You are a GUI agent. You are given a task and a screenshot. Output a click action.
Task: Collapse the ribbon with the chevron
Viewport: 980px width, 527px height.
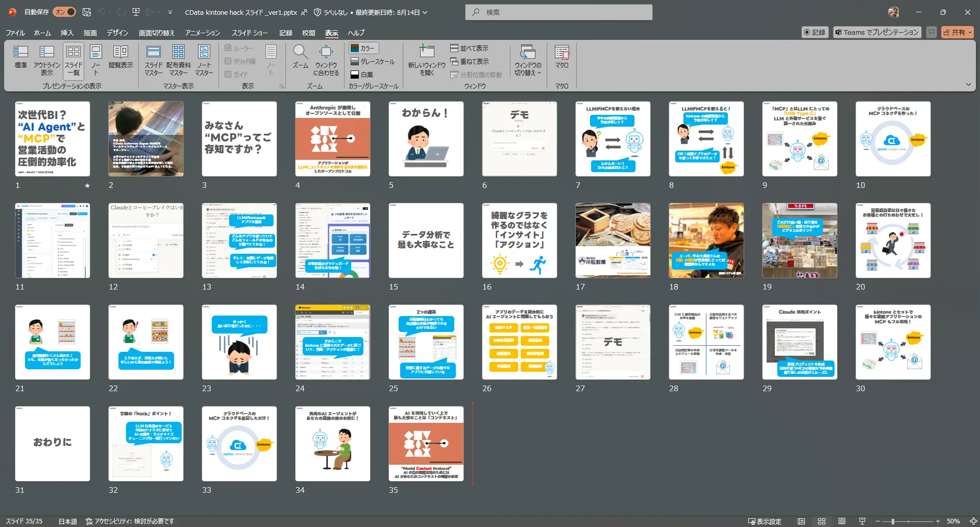point(968,84)
